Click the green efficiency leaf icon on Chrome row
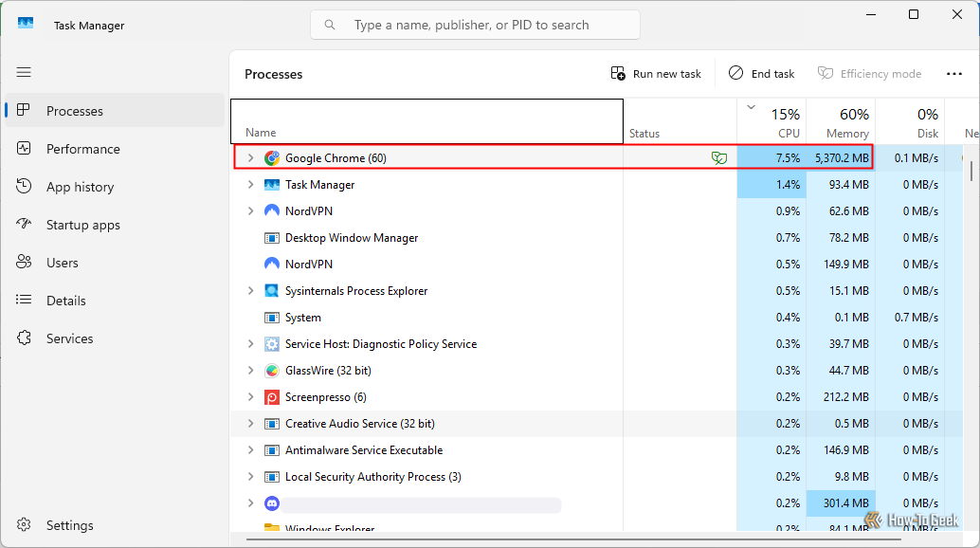This screenshot has height=548, width=980. tap(719, 158)
